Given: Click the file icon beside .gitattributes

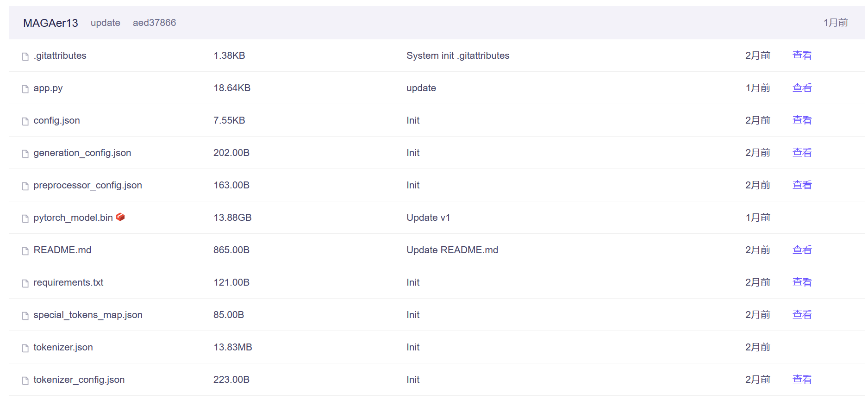Looking at the screenshot, I should (x=25, y=56).
